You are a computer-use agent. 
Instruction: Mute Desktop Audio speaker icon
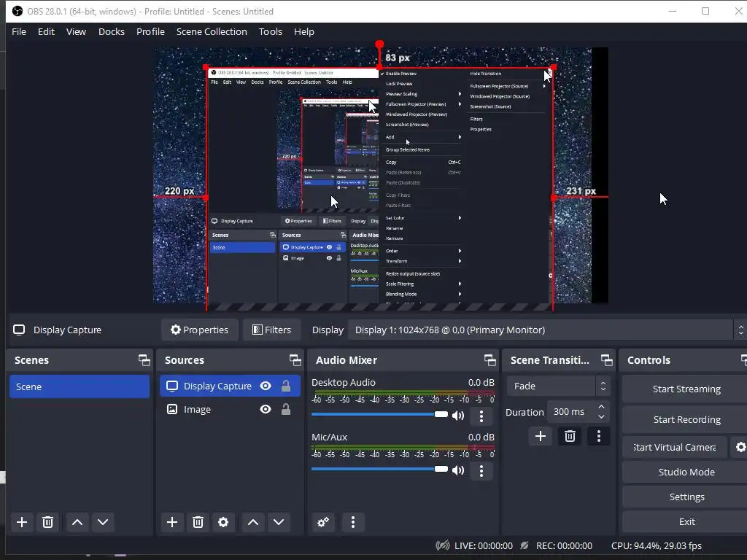458,416
